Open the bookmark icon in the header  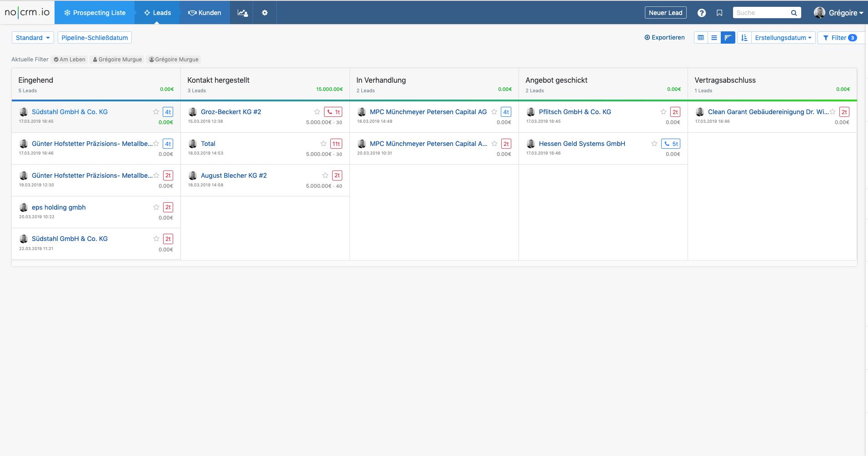(x=719, y=13)
